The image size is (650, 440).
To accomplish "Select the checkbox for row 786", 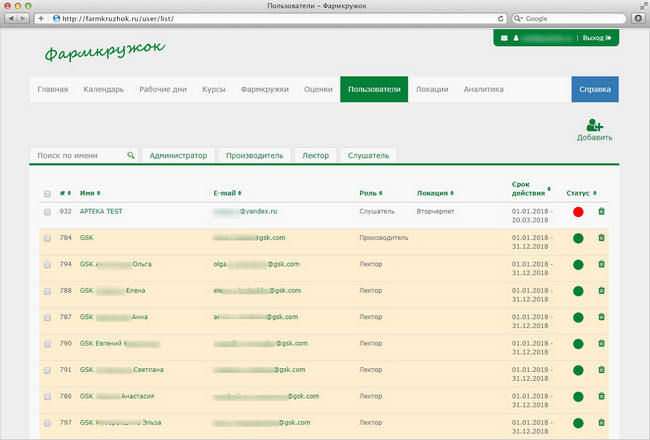I will click(x=47, y=397).
